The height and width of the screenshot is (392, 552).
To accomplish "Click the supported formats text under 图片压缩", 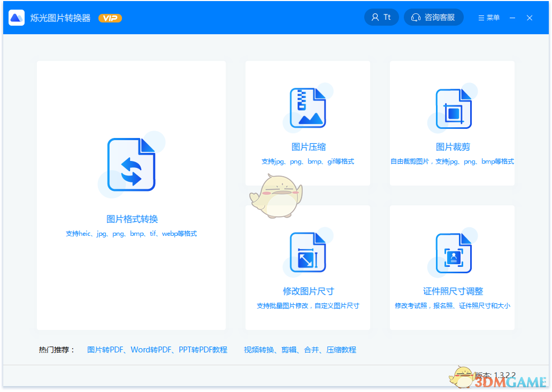I will [x=308, y=161].
